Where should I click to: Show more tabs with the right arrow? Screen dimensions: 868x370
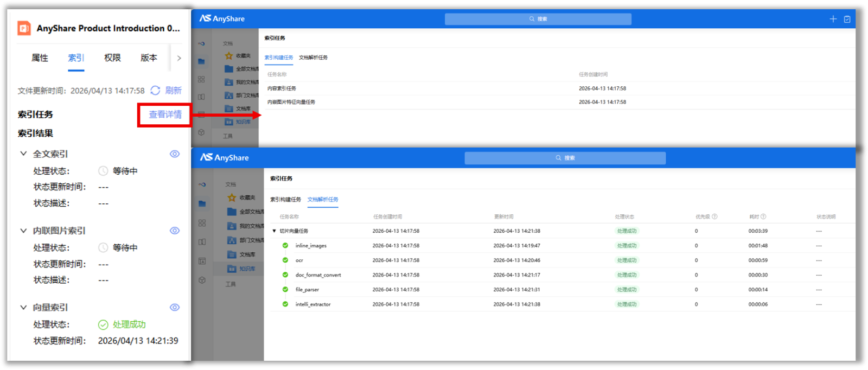(179, 58)
